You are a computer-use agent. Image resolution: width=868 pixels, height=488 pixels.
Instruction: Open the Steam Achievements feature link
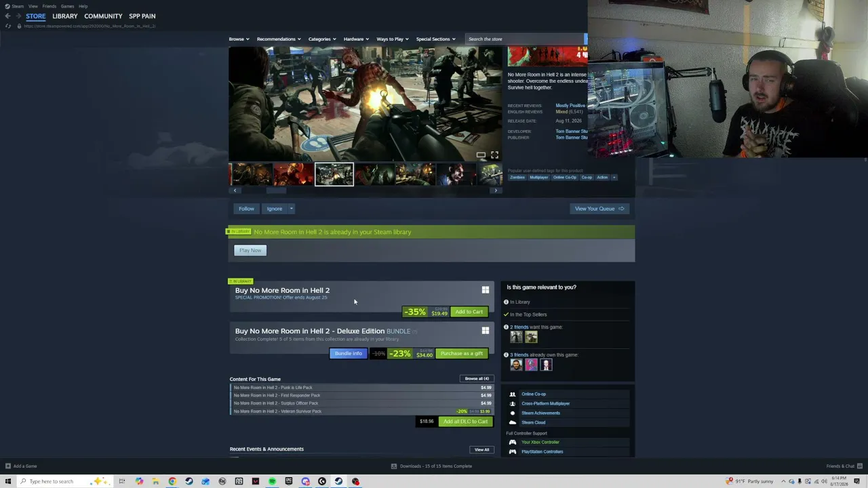540,413
